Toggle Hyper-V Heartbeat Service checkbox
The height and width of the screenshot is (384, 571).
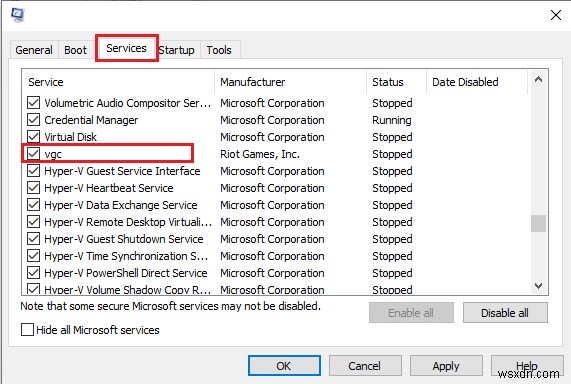(x=34, y=188)
